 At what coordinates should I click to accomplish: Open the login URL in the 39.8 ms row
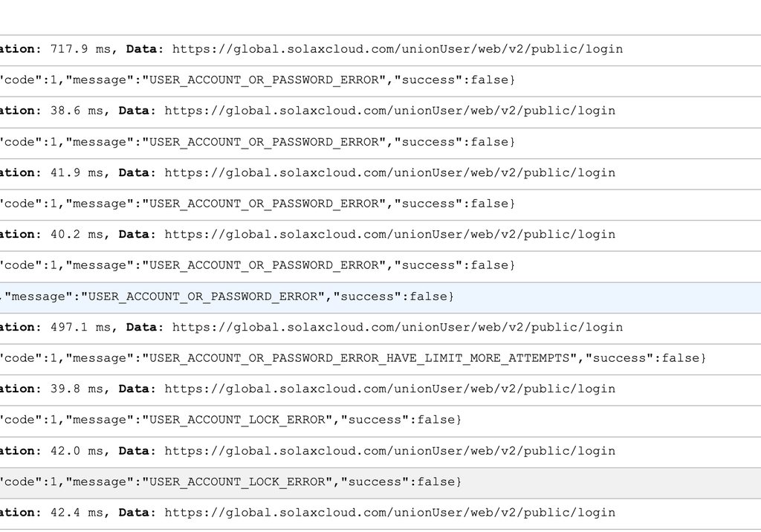pyautogui.click(x=389, y=389)
